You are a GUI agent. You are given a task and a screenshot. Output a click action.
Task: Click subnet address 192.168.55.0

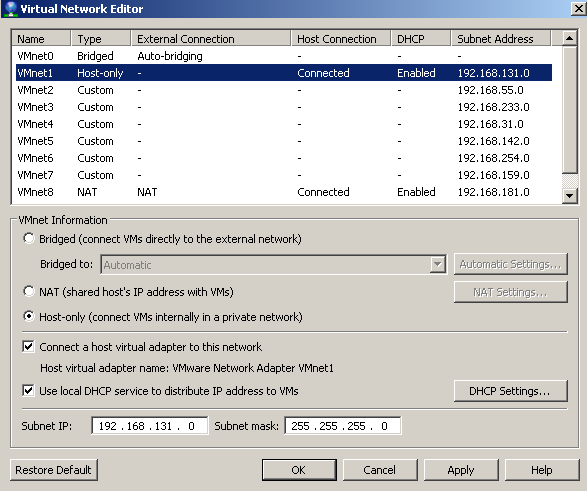click(x=490, y=90)
